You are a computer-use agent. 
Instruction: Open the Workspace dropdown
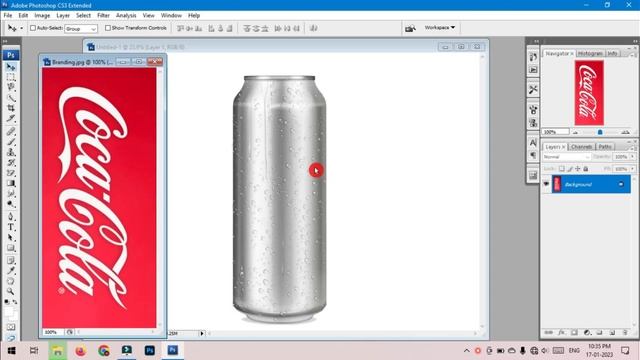click(440, 28)
